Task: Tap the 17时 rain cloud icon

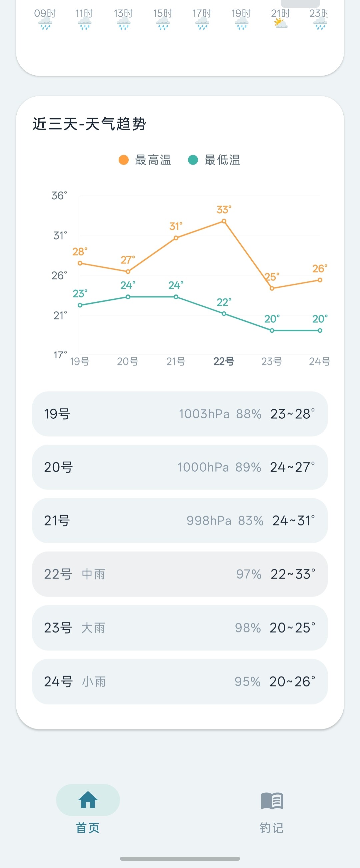Action: 202,24
